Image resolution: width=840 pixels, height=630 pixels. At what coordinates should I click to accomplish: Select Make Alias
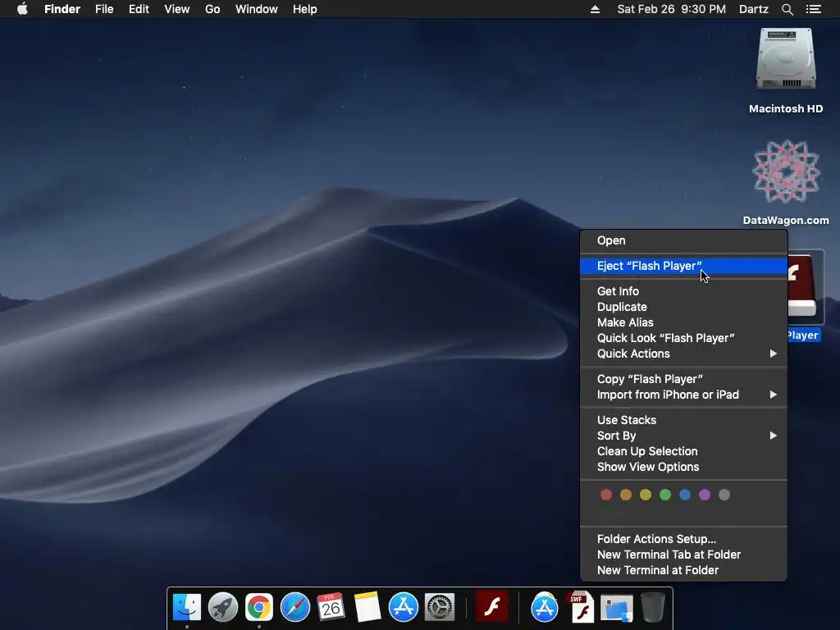(x=683, y=322)
